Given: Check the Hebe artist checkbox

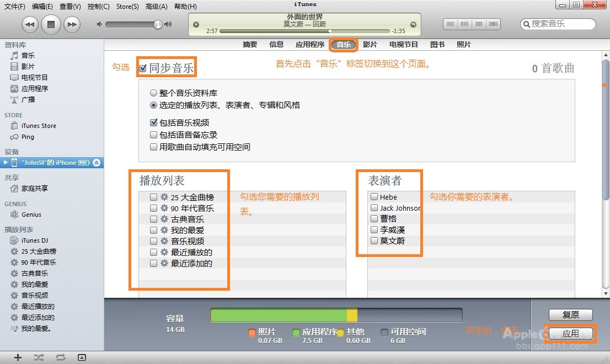Looking at the screenshot, I should click(373, 197).
